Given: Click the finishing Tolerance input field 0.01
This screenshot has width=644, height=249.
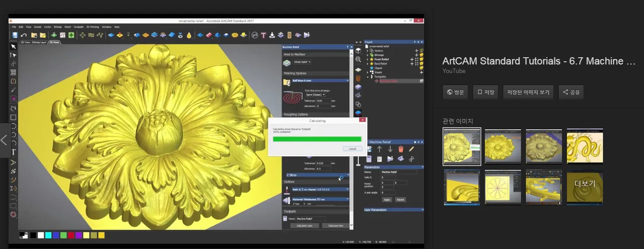Looking at the screenshot, I should pyautogui.click(x=324, y=101).
